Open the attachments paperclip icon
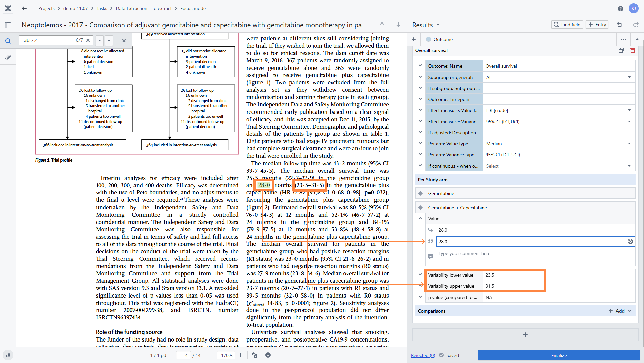Image resolution: width=644 pixels, height=363 pixels. pyautogui.click(x=8, y=57)
